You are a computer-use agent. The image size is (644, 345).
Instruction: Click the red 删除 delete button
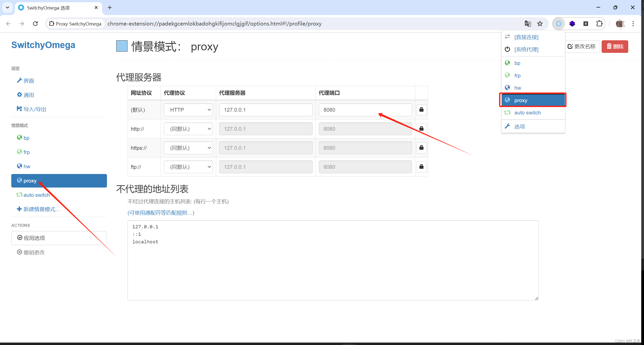pyautogui.click(x=615, y=47)
